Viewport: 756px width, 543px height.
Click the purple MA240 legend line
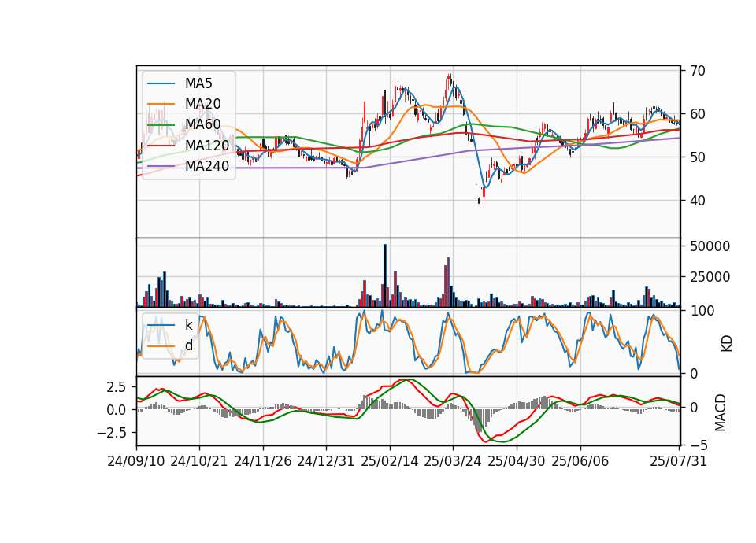(x=161, y=166)
